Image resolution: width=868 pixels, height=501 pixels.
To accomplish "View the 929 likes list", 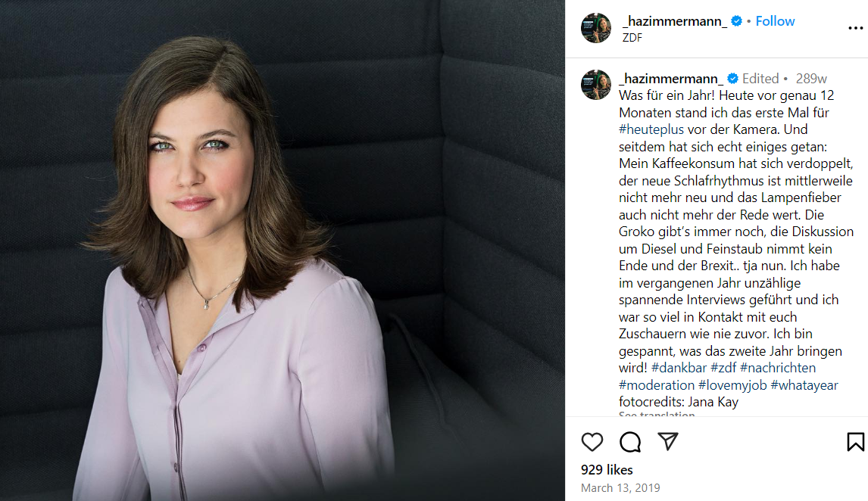I will pos(607,469).
